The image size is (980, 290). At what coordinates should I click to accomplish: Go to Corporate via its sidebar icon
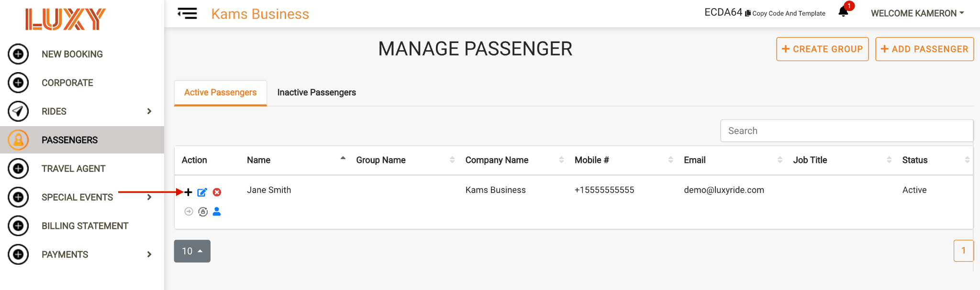point(18,83)
